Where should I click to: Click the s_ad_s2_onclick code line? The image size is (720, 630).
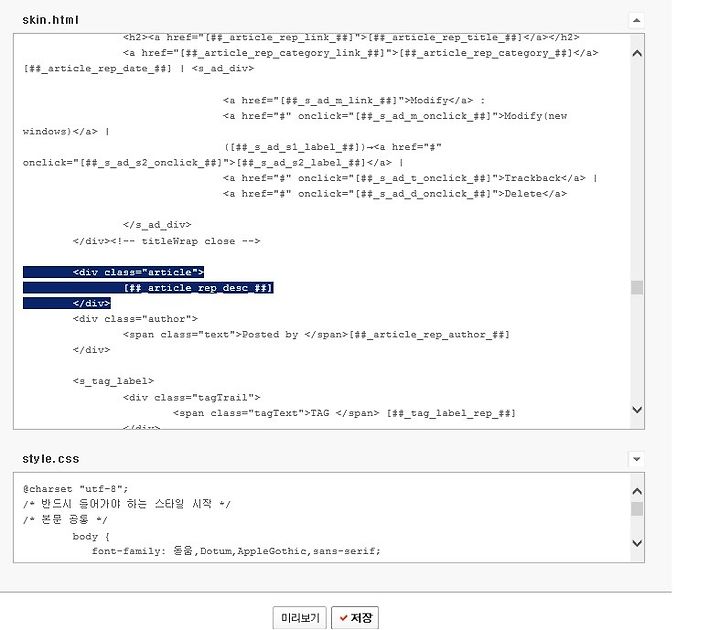pyautogui.click(x=214, y=163)
